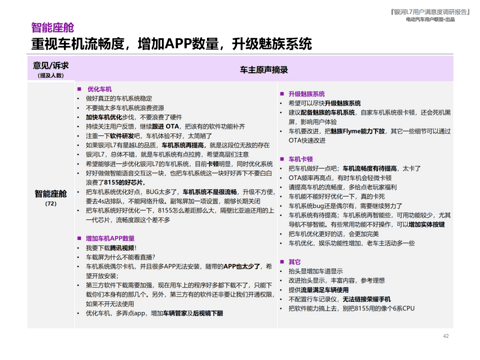This screenshot has width=480, height=360.
Task: Click the line '希望可以尽快升级魅族系统'
Action: (x=325, y=103)
